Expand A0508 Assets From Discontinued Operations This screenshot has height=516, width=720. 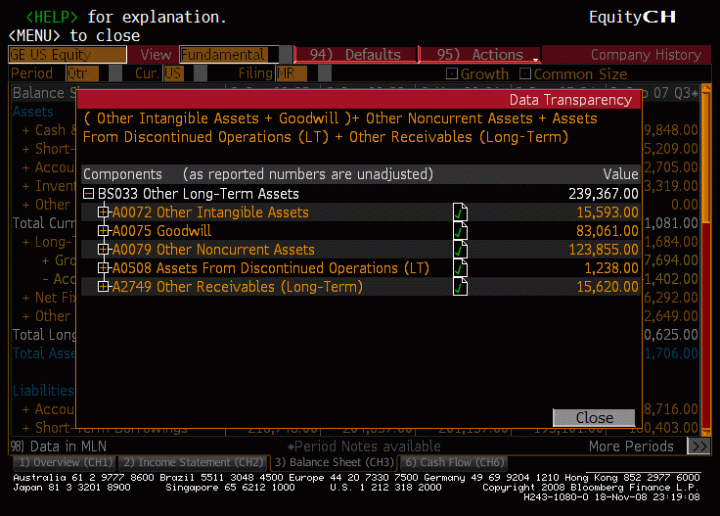pos(103,268)
